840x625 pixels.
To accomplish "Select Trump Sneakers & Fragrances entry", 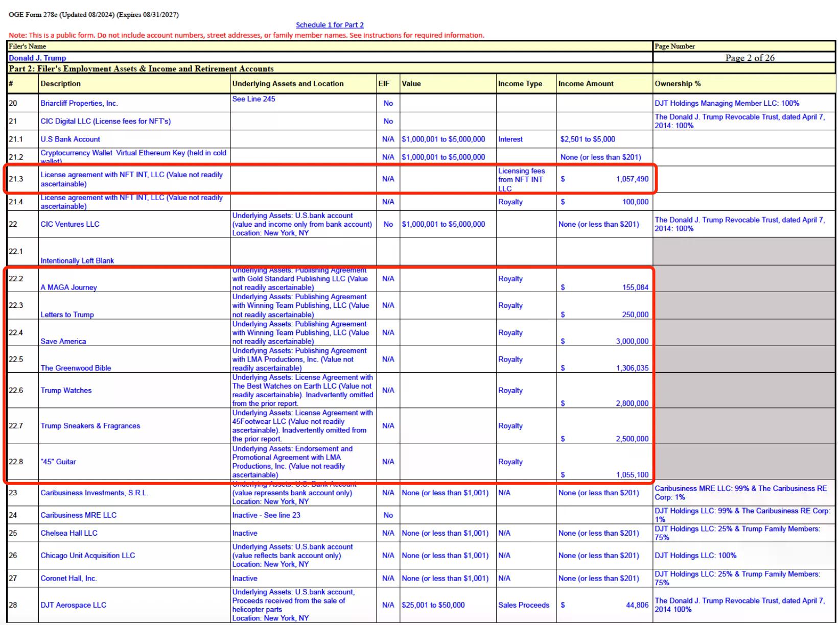I will [90, 426].
